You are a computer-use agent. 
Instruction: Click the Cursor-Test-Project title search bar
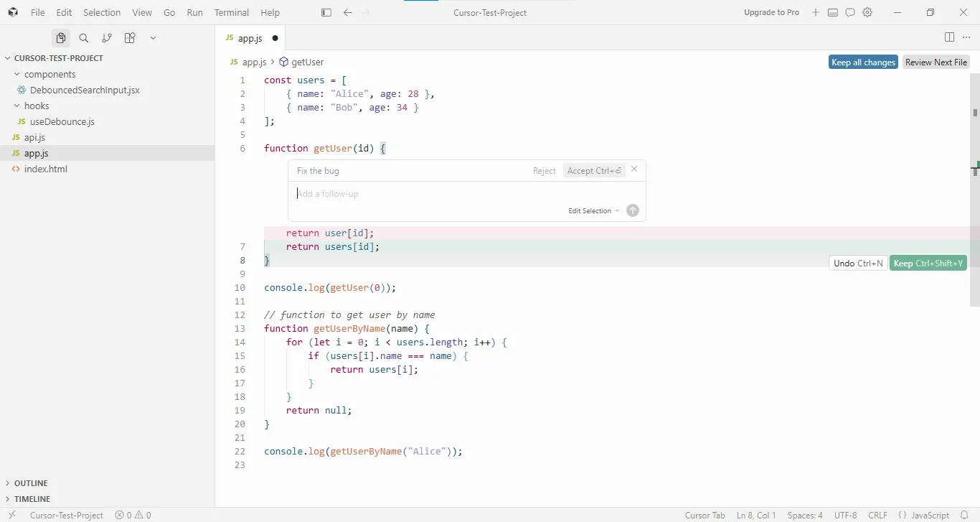click(490, 12)
